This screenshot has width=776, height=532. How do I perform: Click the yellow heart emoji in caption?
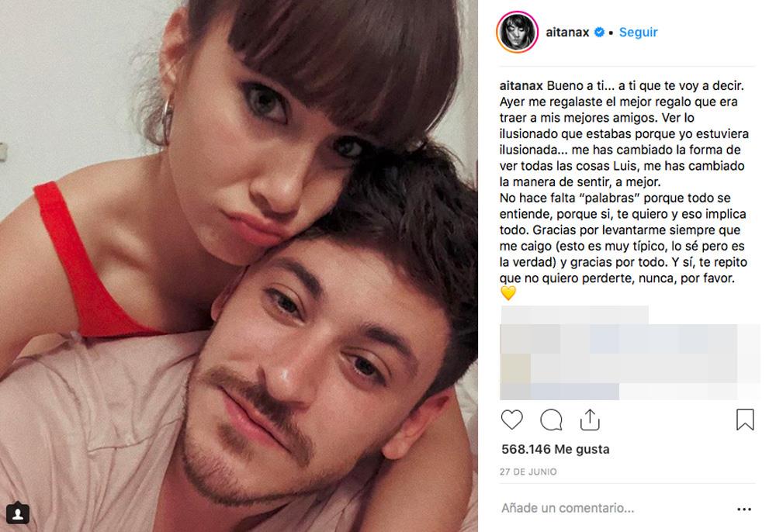click(508, 293)
